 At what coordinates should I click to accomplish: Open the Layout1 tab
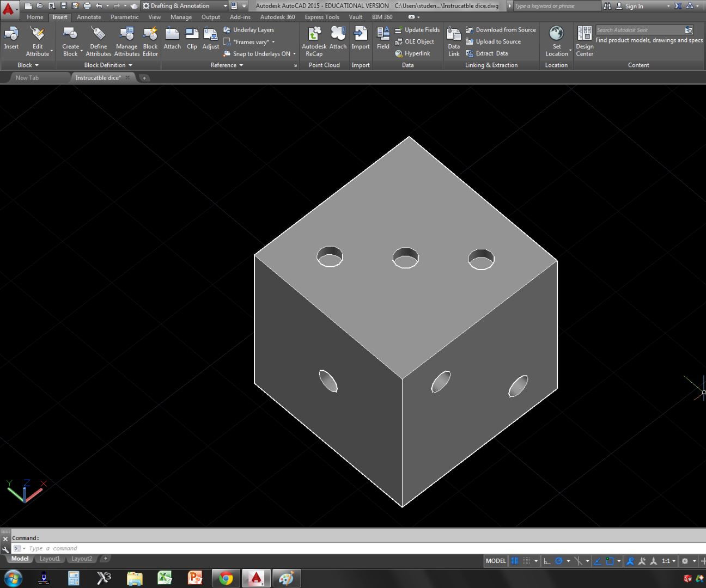[x=50, y=559]
